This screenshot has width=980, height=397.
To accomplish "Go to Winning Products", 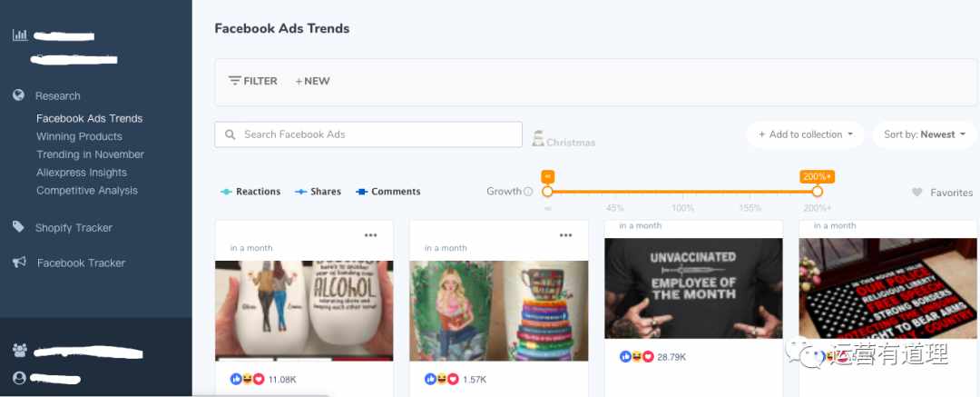I will point(79,136).
